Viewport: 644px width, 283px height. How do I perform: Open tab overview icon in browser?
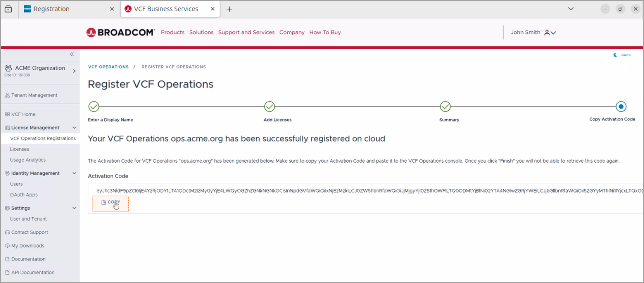pyautogui.click(x=8, y=9)
